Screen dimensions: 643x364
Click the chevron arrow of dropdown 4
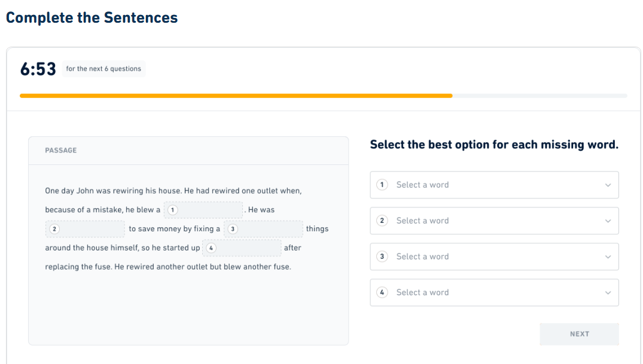coord(608,293)
